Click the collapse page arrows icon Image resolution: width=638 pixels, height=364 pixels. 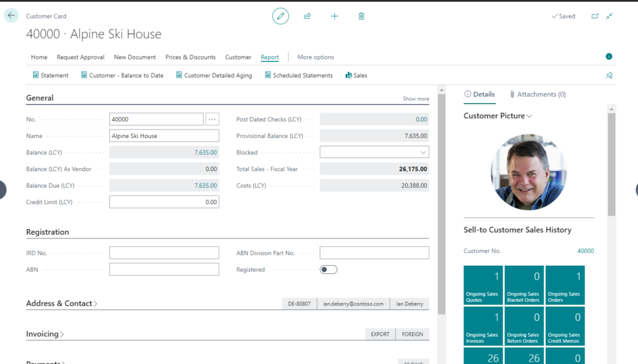click(x=609, y=16)
